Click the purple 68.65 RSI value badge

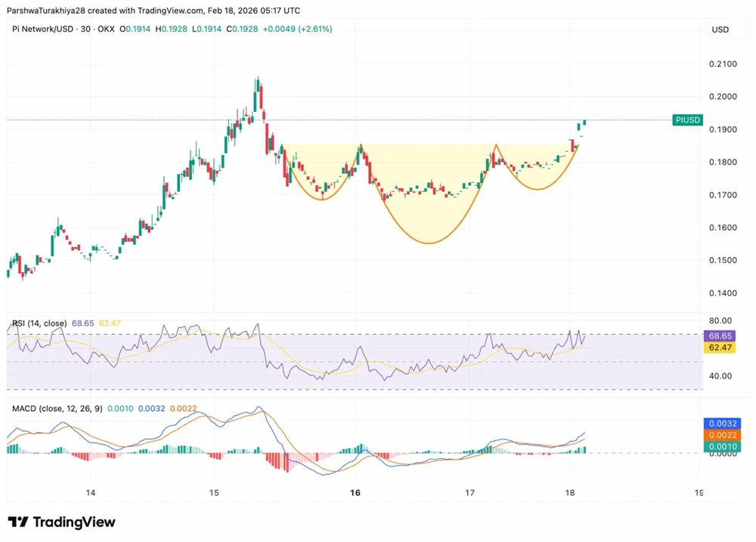tap(718, 336)
